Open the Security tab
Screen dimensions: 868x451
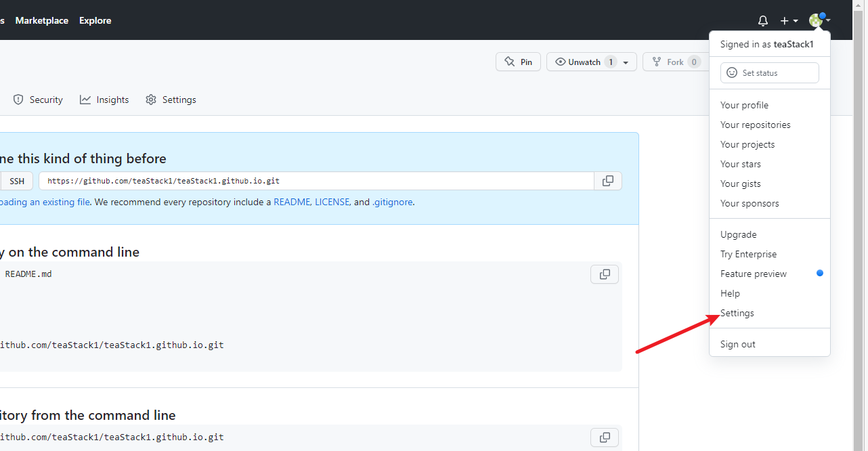pos(38,100)
